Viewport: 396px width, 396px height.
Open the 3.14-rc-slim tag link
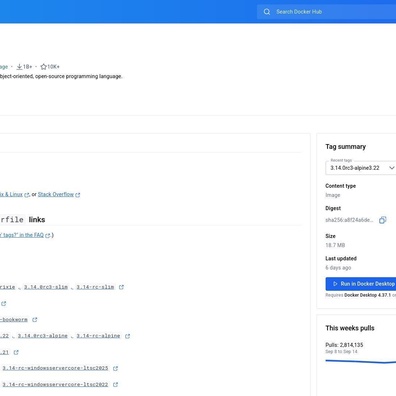[x=95, y=287]
